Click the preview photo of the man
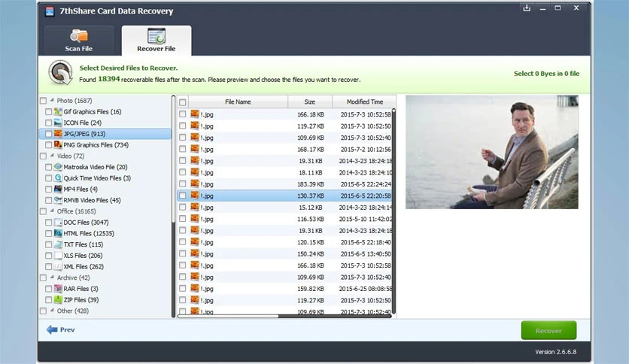Image resolution: width=629 pixels, height=364 pixels. [x=492, y=152]
